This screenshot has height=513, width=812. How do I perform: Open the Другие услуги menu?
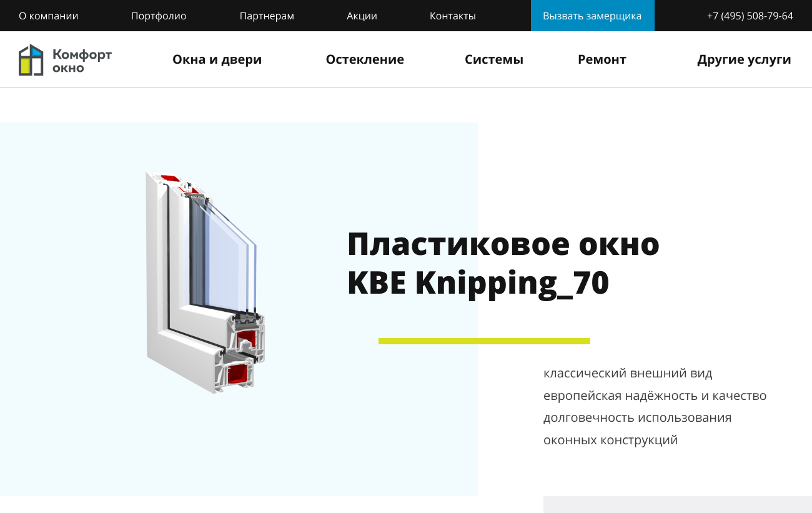point(744,59)
